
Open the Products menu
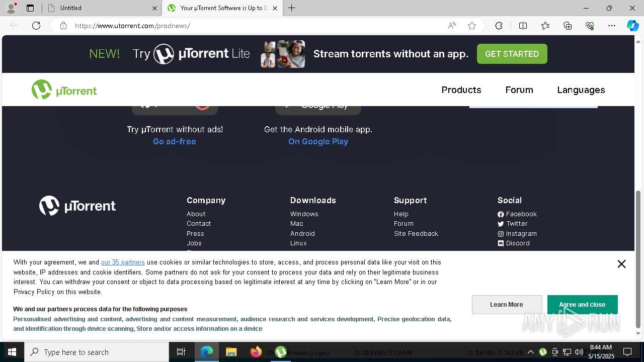coord(461,90)
